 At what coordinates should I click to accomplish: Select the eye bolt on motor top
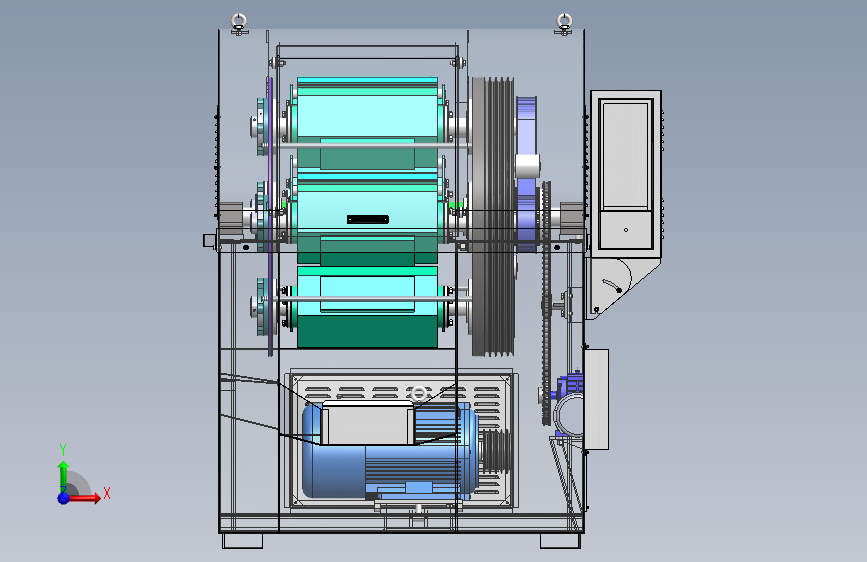pos(419,394)
